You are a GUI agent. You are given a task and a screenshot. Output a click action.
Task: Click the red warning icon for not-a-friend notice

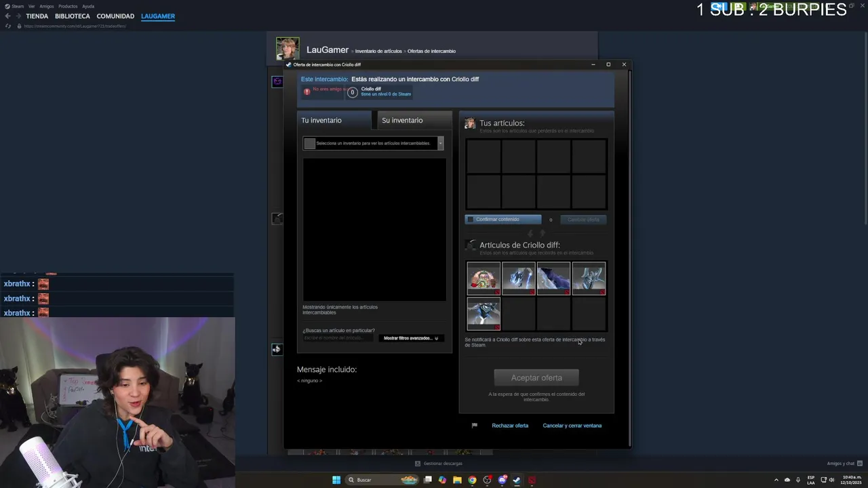(x=307, y=91)
